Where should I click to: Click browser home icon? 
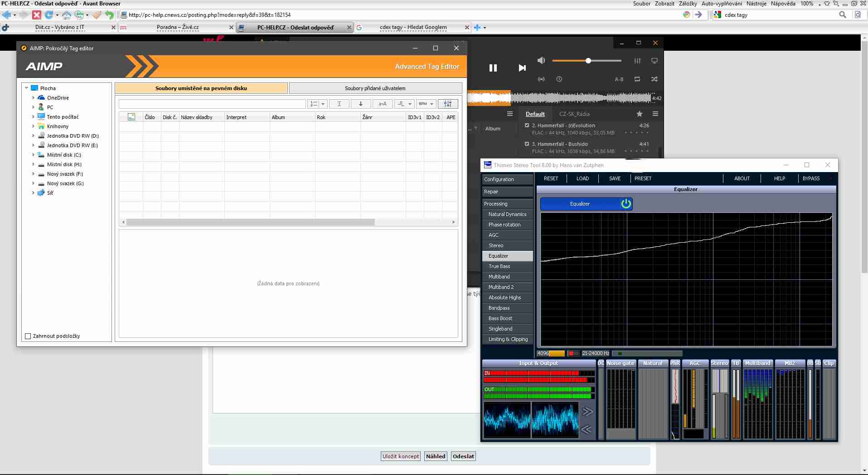tap(67, 15)
